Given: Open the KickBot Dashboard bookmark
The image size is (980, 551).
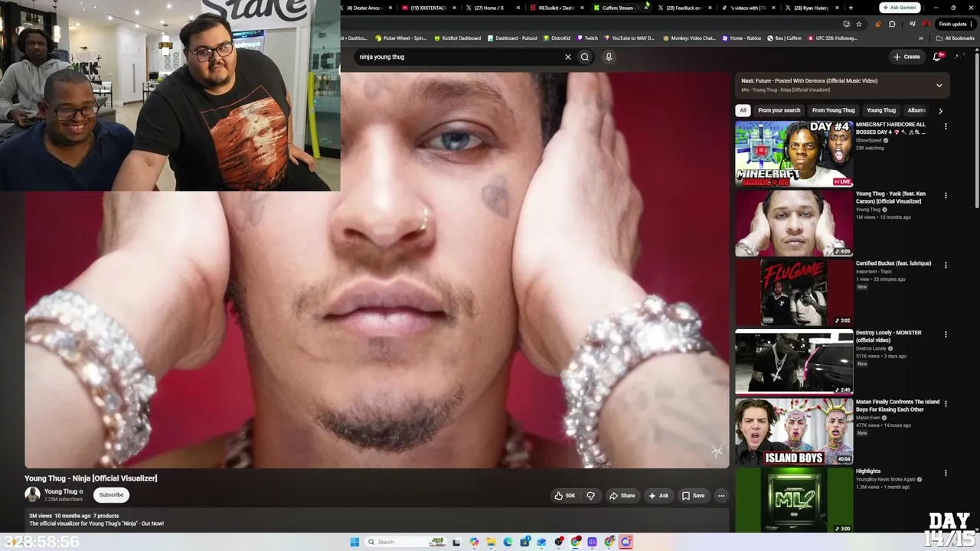Looking at the screenshot, I should [x=458, y=37].
